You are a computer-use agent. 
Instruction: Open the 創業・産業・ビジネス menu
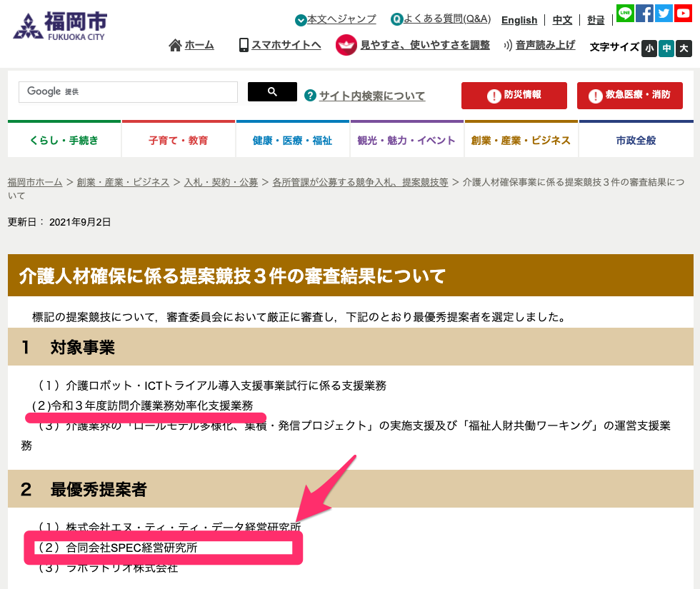(x=521, y=140)
